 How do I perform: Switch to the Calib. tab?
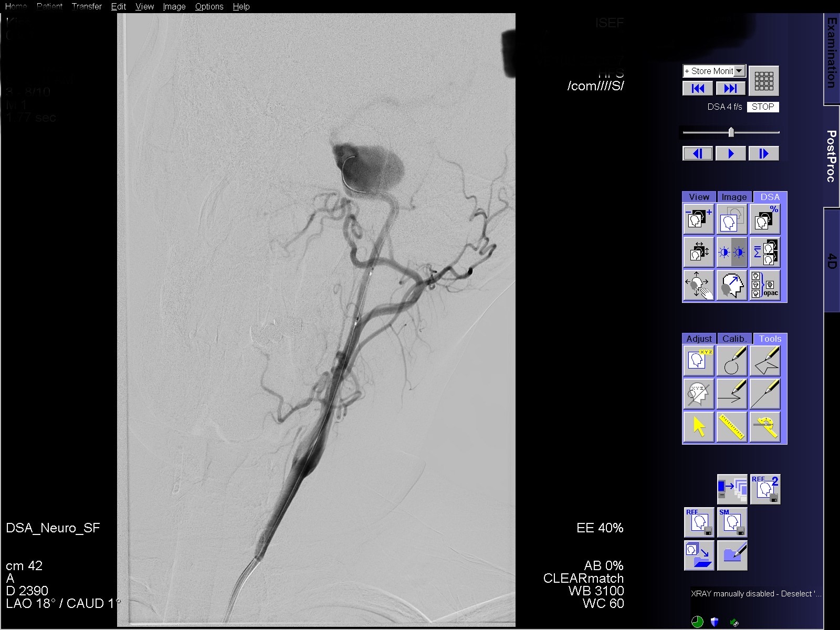pyautogui.click(x=733, y=339)
